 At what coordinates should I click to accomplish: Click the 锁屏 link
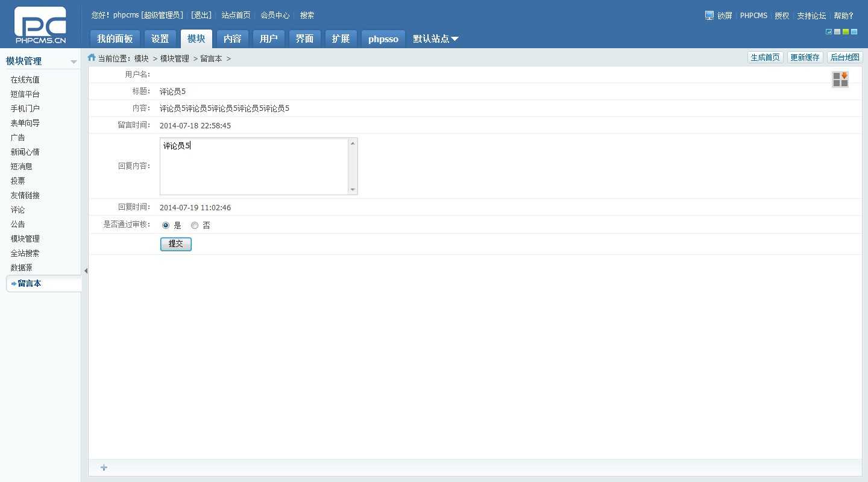tap(725, 16)
